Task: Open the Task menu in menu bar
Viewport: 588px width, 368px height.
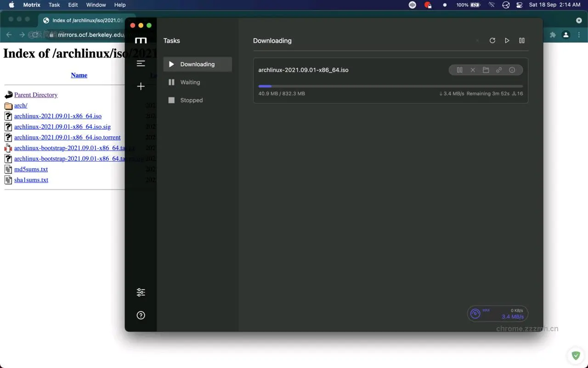Action: pyautogui.click(x=54, y=5)
